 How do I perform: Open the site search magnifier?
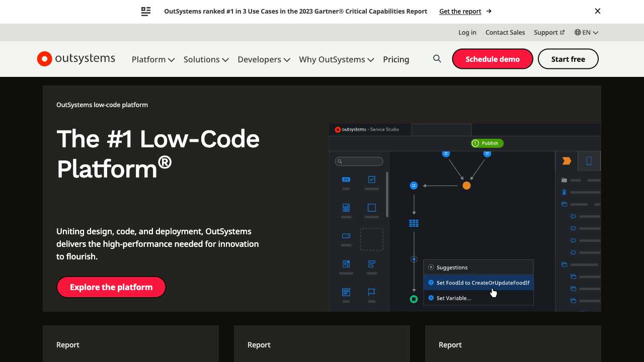point(437,59)
